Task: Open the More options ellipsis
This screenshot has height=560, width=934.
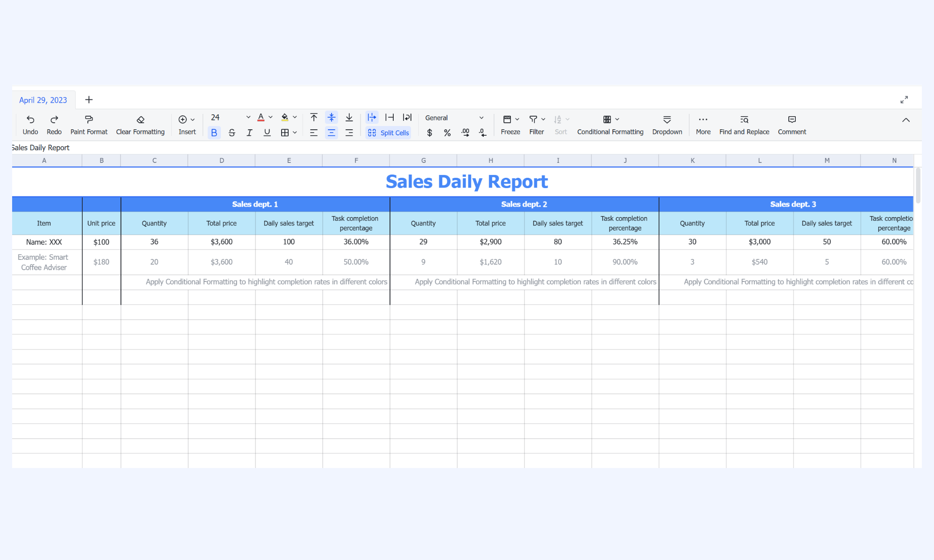Action: point(703,119)
